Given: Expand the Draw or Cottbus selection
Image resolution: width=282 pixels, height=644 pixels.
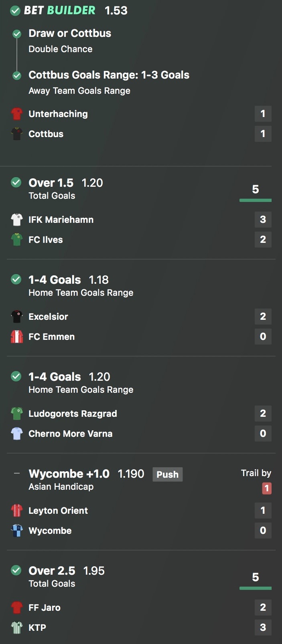Looking at the screenshot, I should [70, 33].
